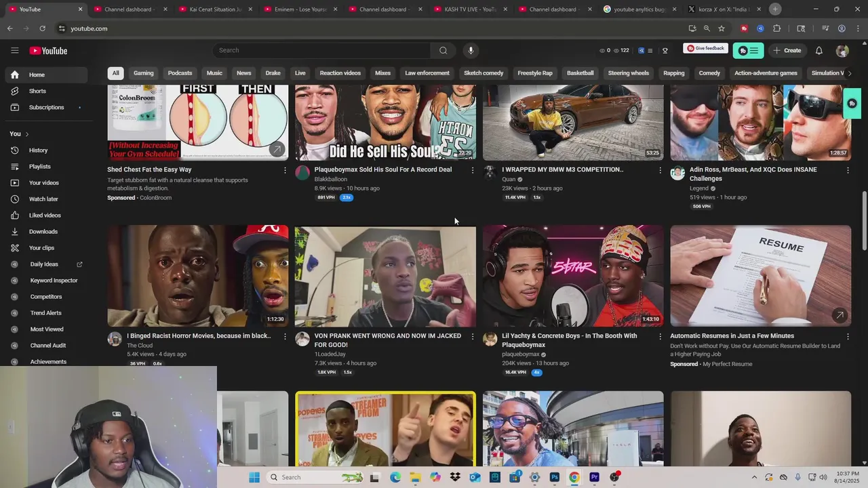This screenshot has width=868, height=488.
Task: Open The Cloud channel link
Action: pos(140,346)
